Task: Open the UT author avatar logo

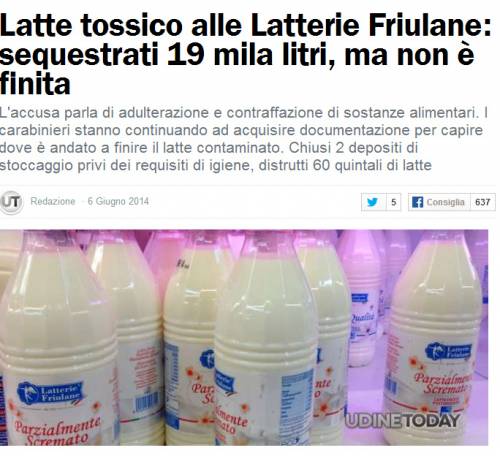Action: 11,202
